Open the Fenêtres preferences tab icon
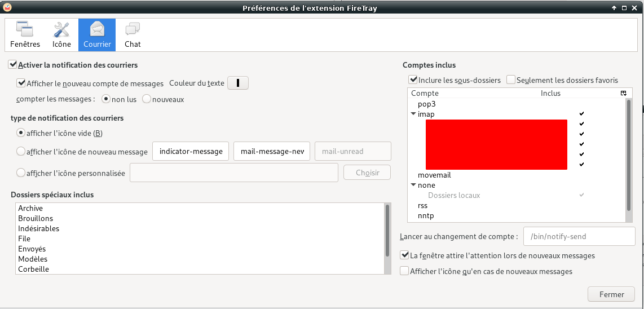 (25, 29)
